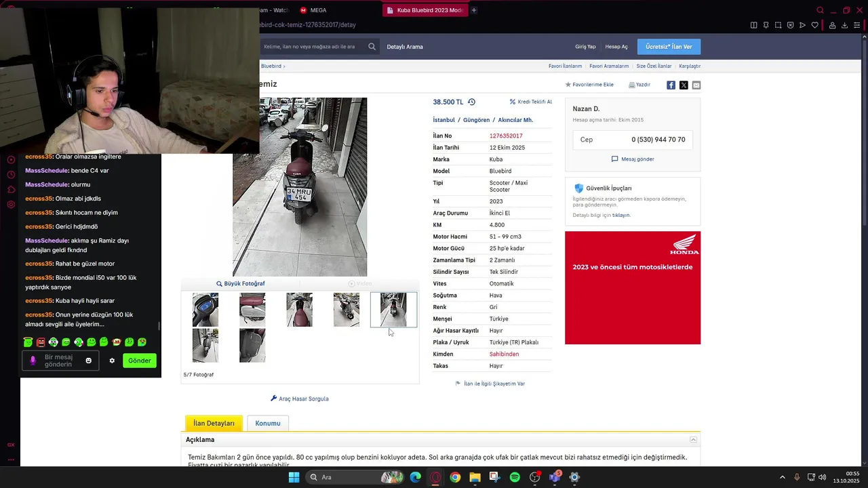Click the ad blocker shield icon
This screenshot has height=488, width=868.
click(790, 25)
